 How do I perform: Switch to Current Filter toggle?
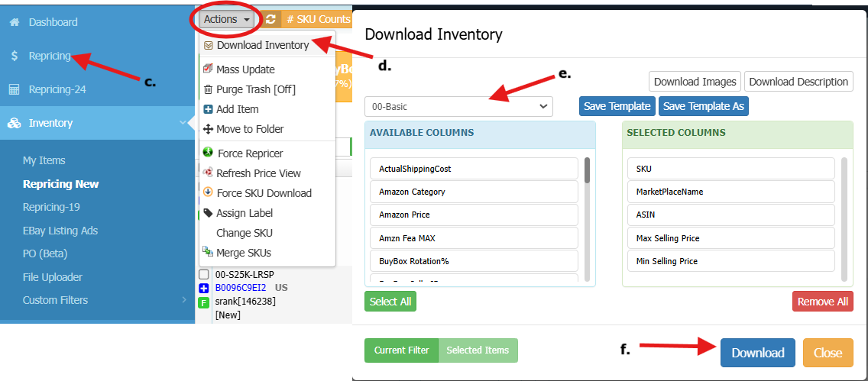[x=401, y=350]
